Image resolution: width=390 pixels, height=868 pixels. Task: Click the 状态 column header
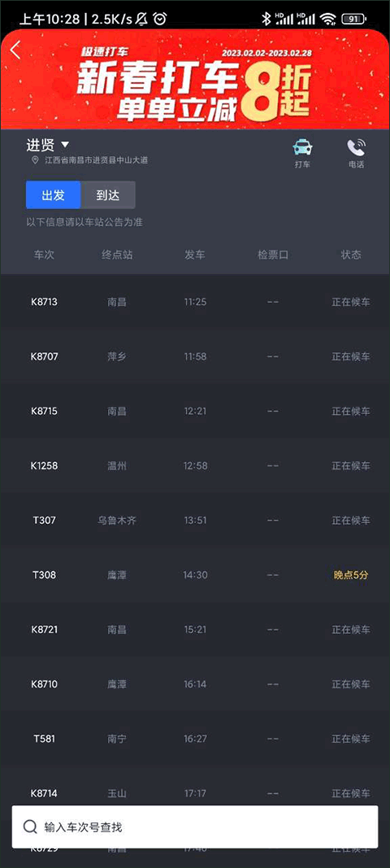coord(351,255)
